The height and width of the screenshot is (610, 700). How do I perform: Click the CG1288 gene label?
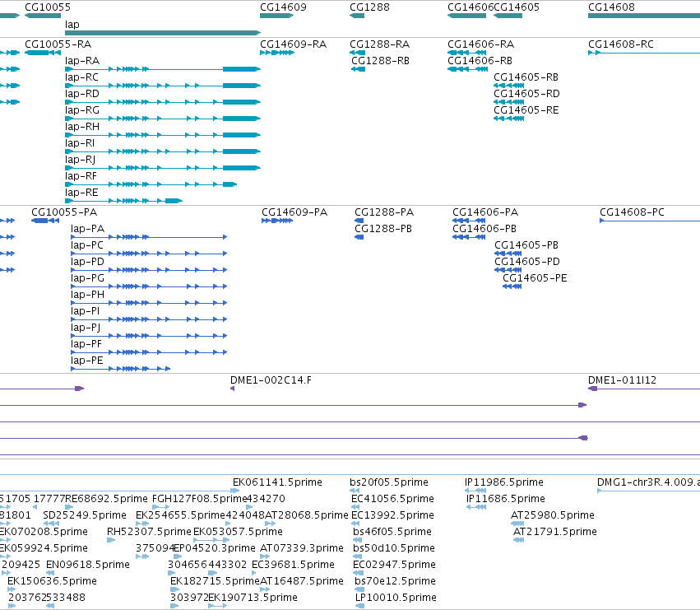[369, 7]
